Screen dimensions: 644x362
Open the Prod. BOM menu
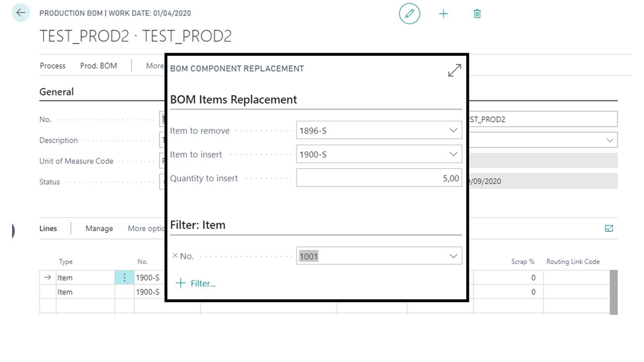(98, 66)
